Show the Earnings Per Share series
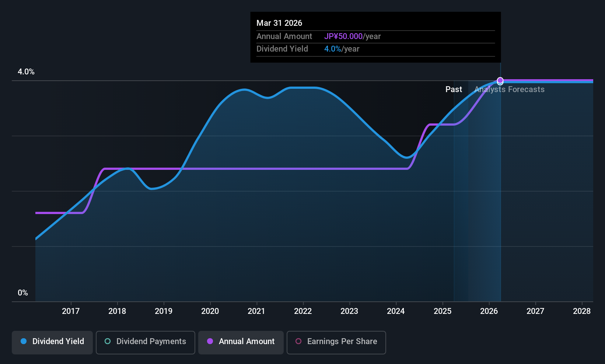Viewport: 605px width, 364px height. pyautogui.click(x=336, y=342)
